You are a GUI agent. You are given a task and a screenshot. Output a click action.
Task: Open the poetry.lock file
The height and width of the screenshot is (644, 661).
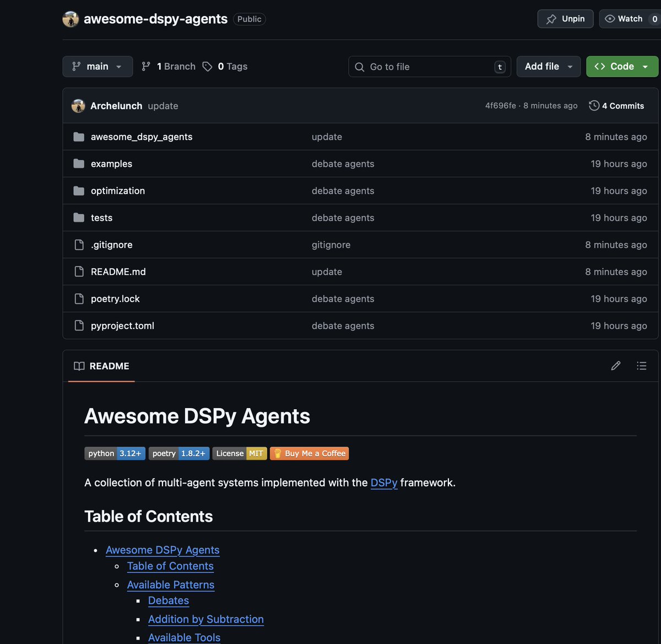(115, 299)
